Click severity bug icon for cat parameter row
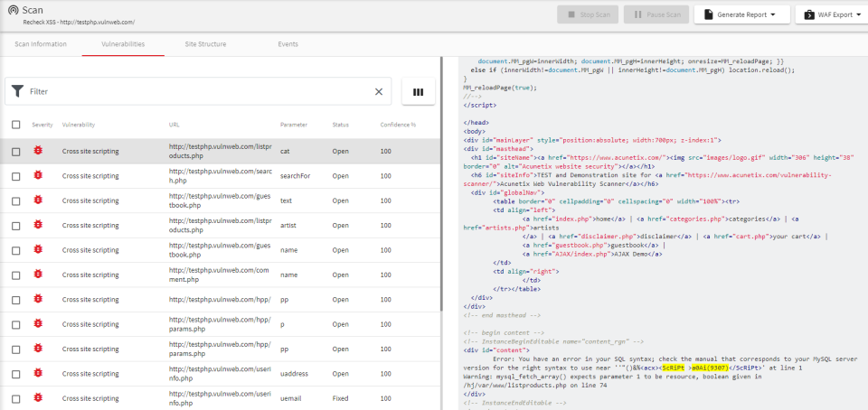 click(37, 151)
